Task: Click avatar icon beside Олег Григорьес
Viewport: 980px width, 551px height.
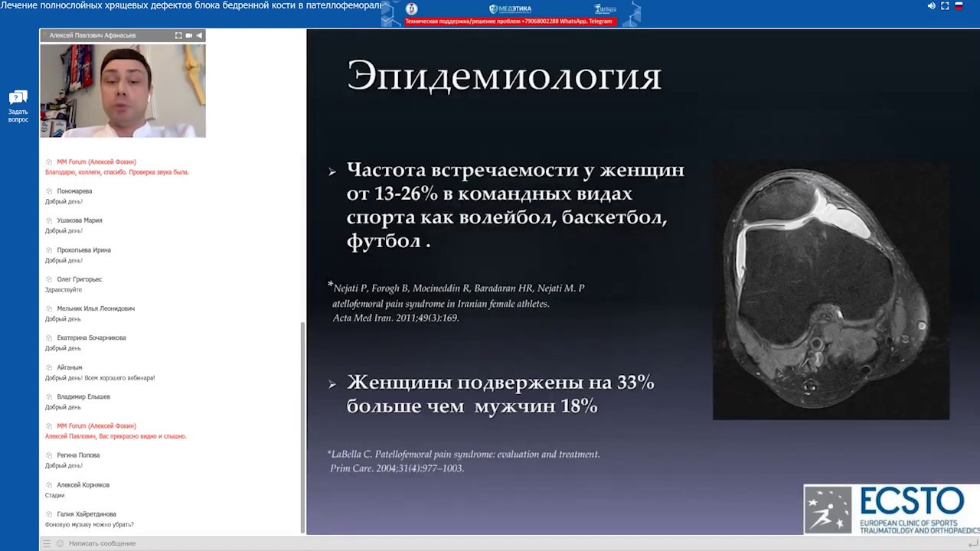Action: point(50,279)
